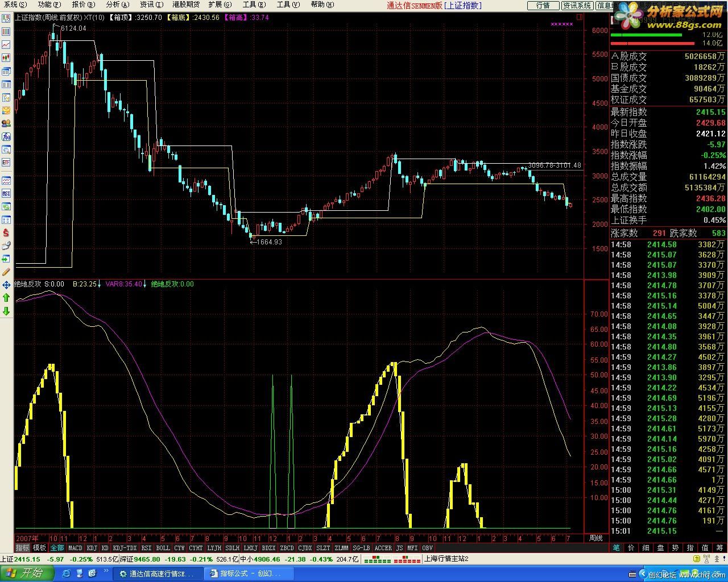Click the green up arrow icon
The image size is (728, 582).
6,298
